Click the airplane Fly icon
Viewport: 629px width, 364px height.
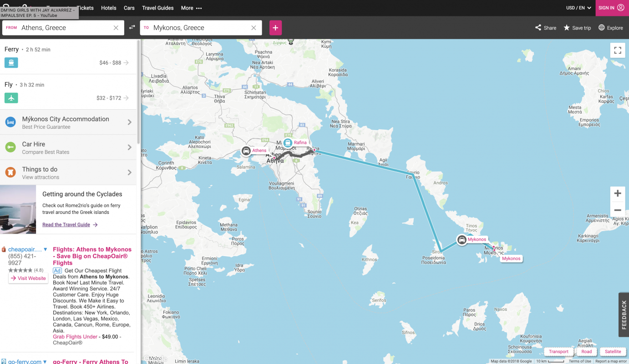click(x=11, y=98)
